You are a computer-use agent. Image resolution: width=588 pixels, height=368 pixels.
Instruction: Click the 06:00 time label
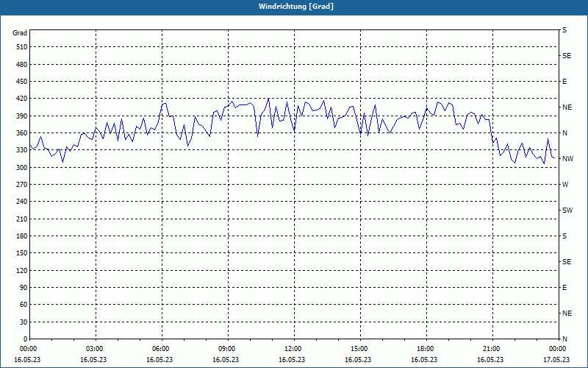(162, 349)
